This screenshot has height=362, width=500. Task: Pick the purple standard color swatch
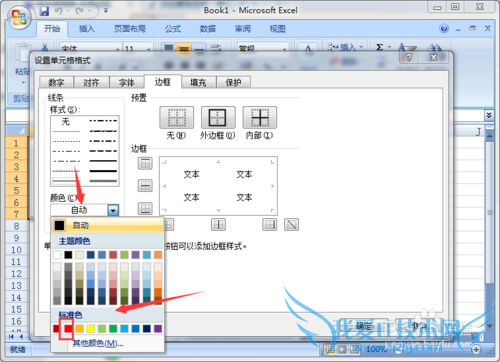click(158, 329)
